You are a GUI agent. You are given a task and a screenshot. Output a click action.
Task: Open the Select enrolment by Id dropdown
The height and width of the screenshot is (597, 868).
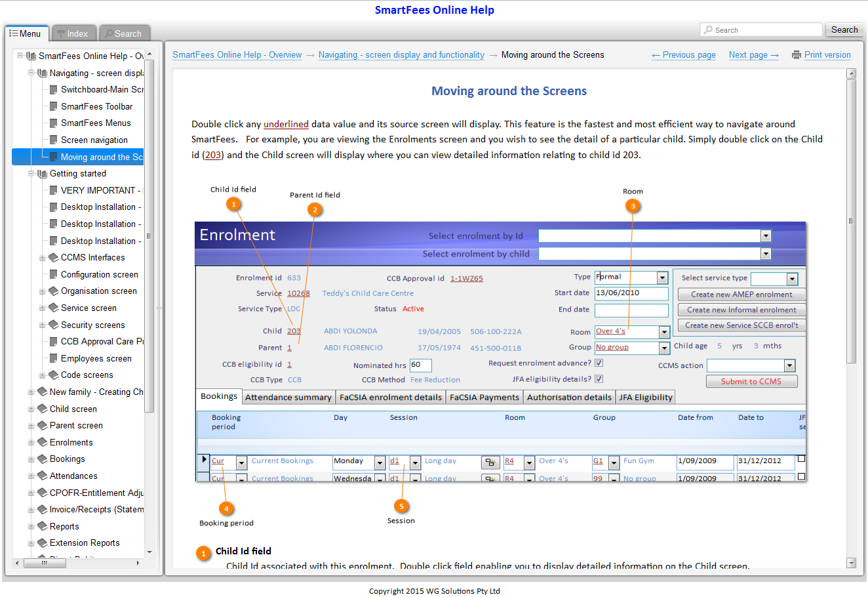click(766, 236)
